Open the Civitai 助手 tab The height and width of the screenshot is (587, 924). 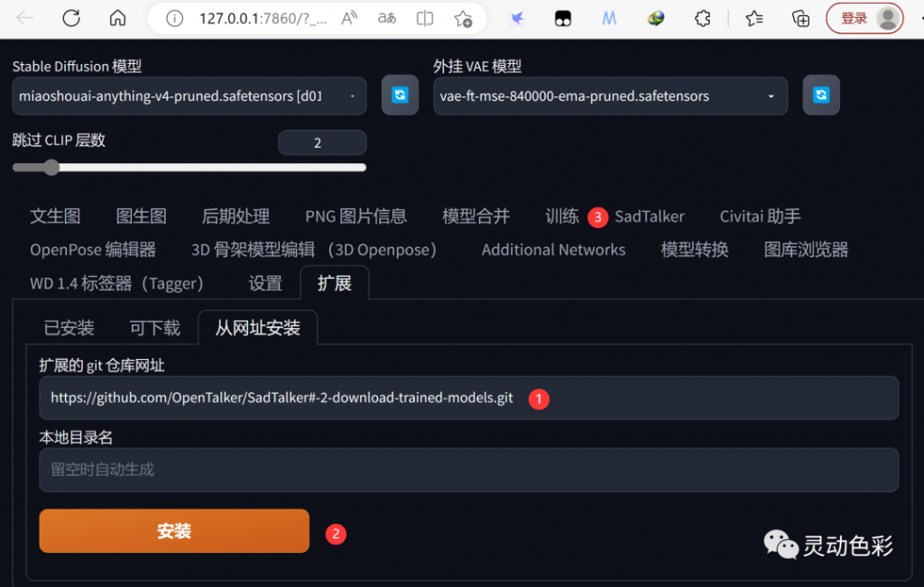coord(760,216)
